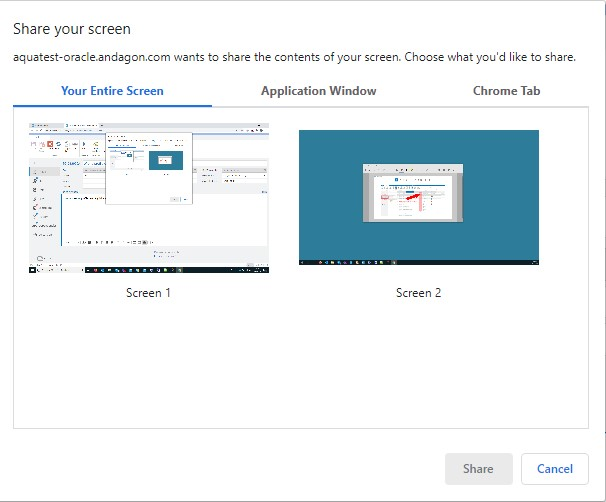Click the aquatest-oracle.andagon.com description text

293,57
